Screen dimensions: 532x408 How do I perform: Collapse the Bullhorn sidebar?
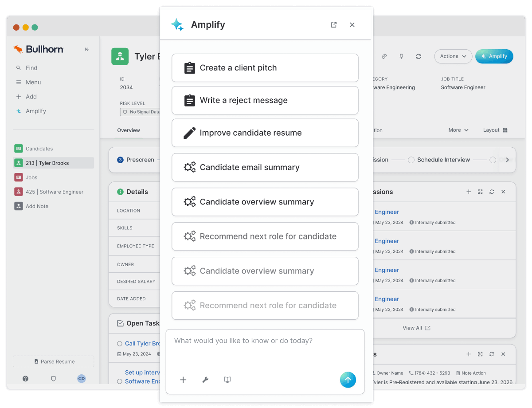coord(87,49)
